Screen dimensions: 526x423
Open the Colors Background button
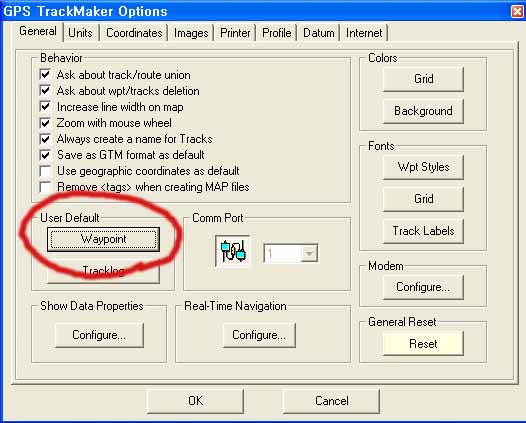click(423, 111)
